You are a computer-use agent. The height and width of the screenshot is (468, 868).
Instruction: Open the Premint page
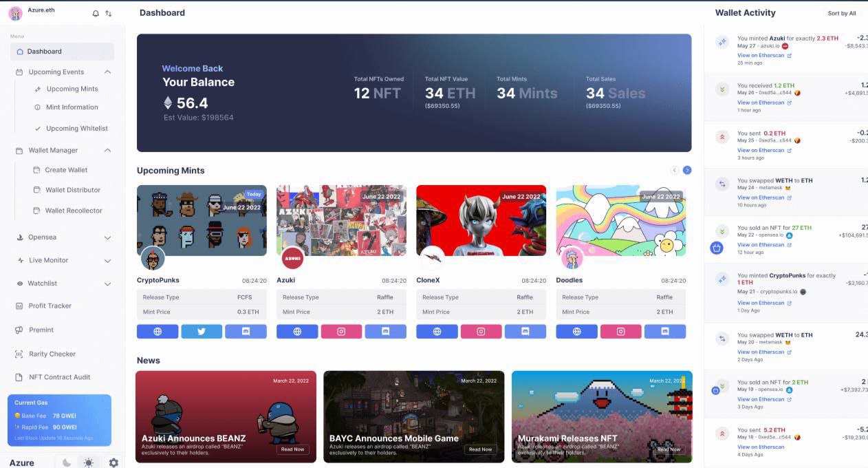click(x=34, y=330)
